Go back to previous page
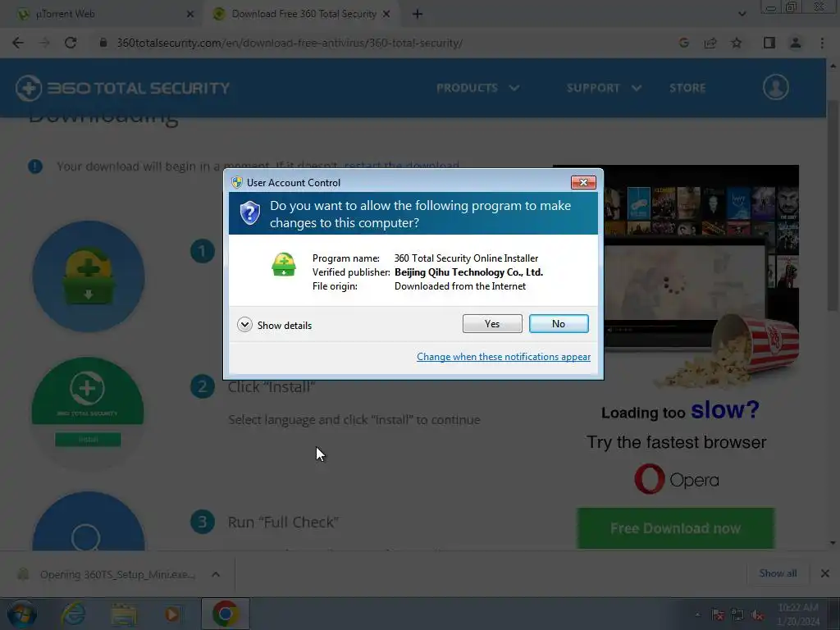Screen dimensions: 840x630 (x=18, y=43)
